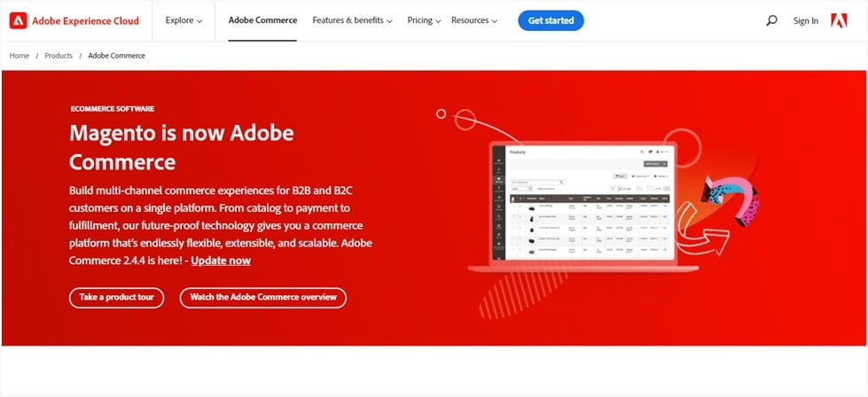Click Watch the Adobe Commerce overview button
The image size is (868, 397).
pos(262,298)
